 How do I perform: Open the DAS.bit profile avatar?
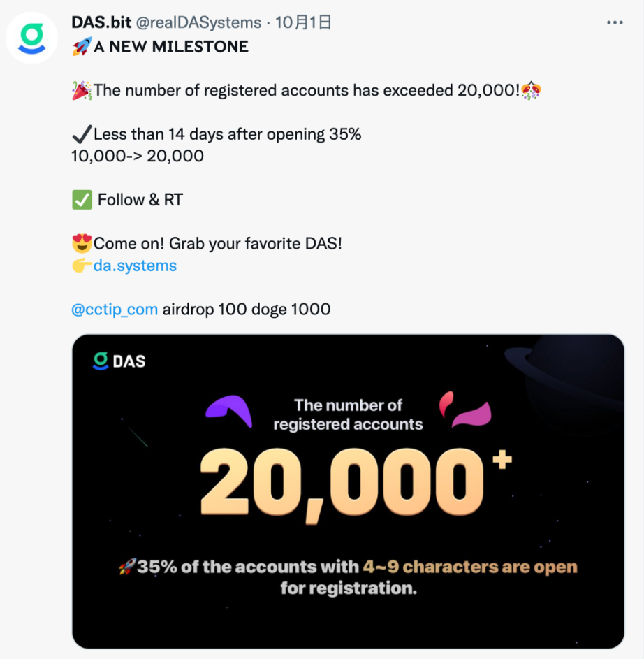click(x=32, y=38)
